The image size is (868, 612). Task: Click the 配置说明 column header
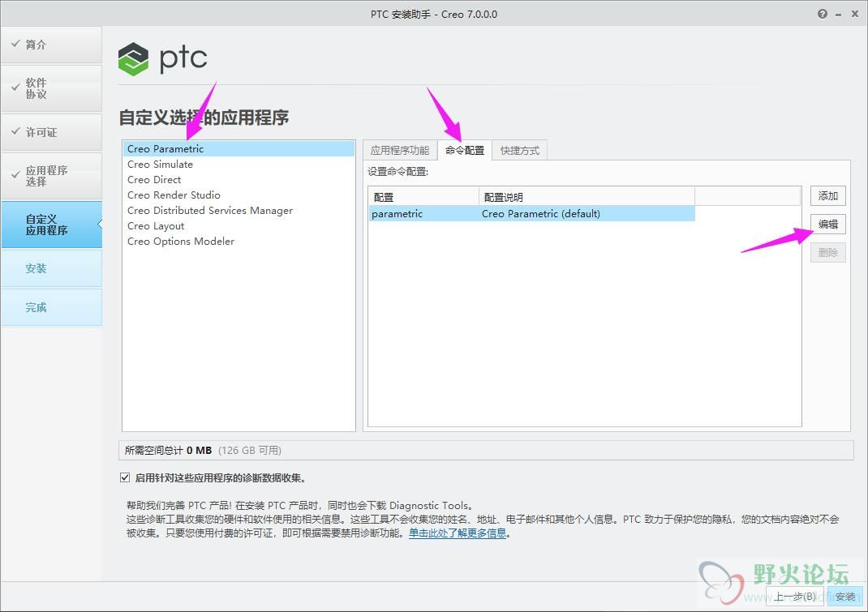[587, 197]
